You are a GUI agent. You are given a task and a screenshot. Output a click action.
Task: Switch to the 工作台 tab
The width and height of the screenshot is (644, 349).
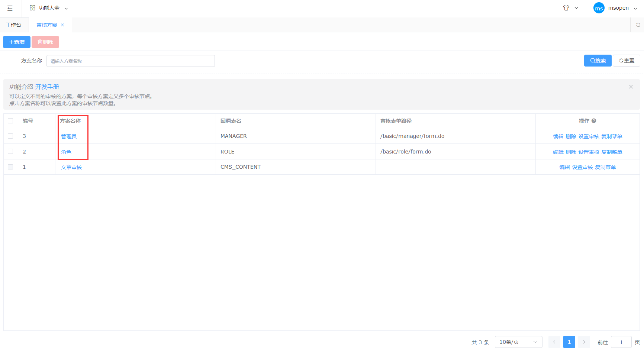tap(13, 25)
